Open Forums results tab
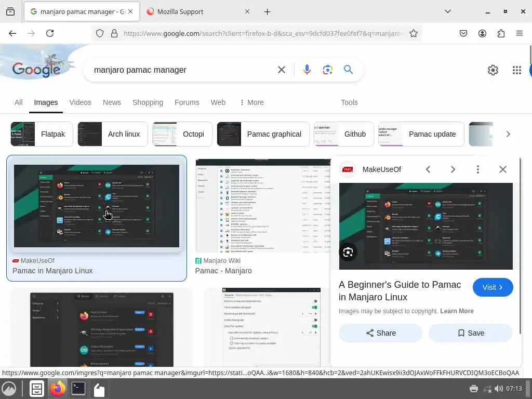The image size is (532, 399). 187,102
